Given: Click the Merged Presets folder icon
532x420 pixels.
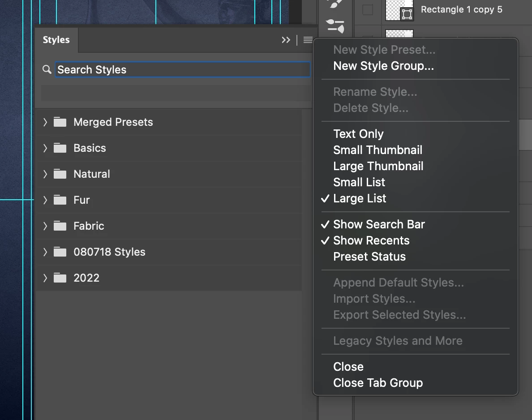Looking at the screenshot, I should click(x=60, y=122).
